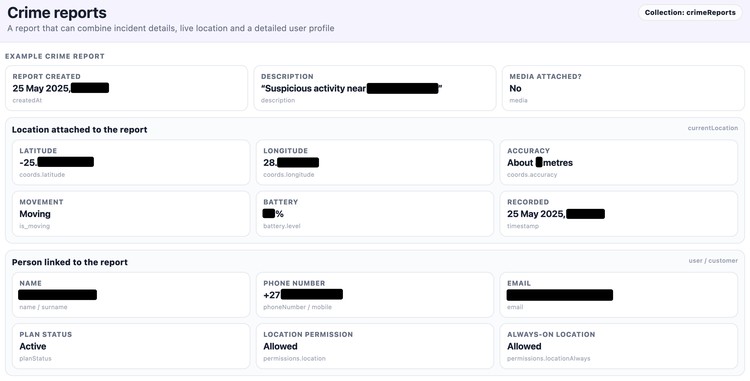Click the Battery percentage value
Viewport: 750px width, 381px height.
point(274,214)
